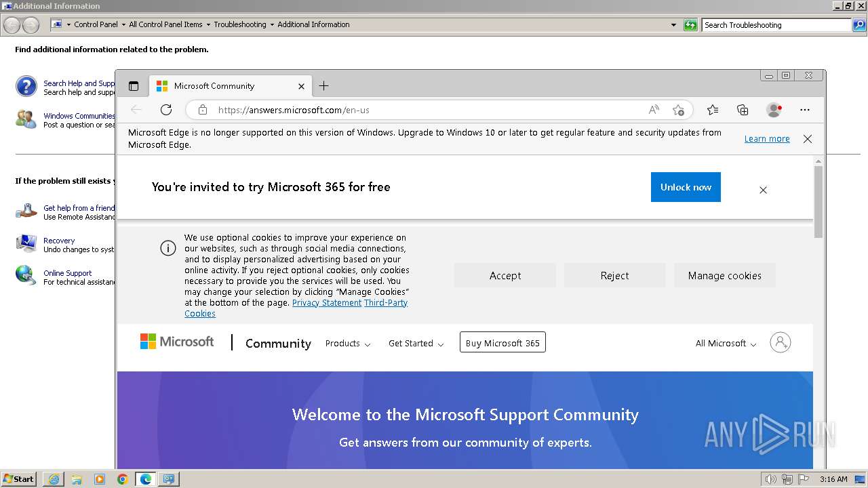Click Help and Support question icon

26,87
